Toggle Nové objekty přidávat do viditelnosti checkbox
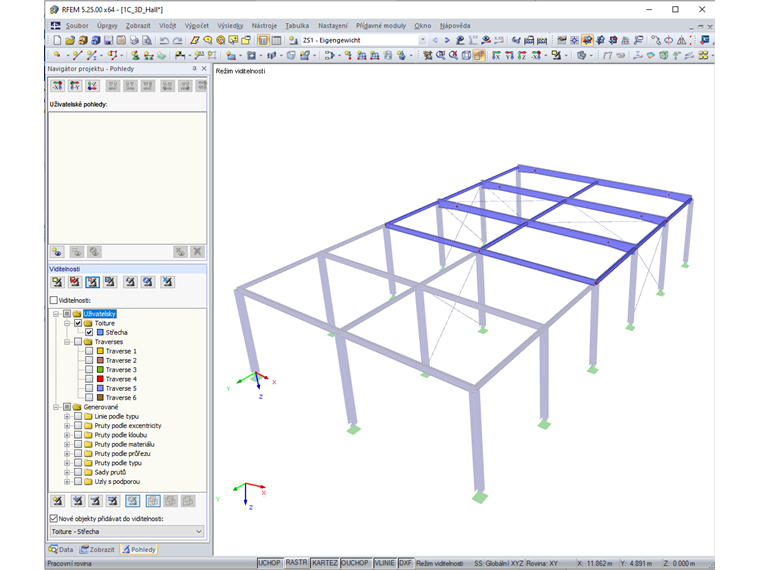 [53, 518]
